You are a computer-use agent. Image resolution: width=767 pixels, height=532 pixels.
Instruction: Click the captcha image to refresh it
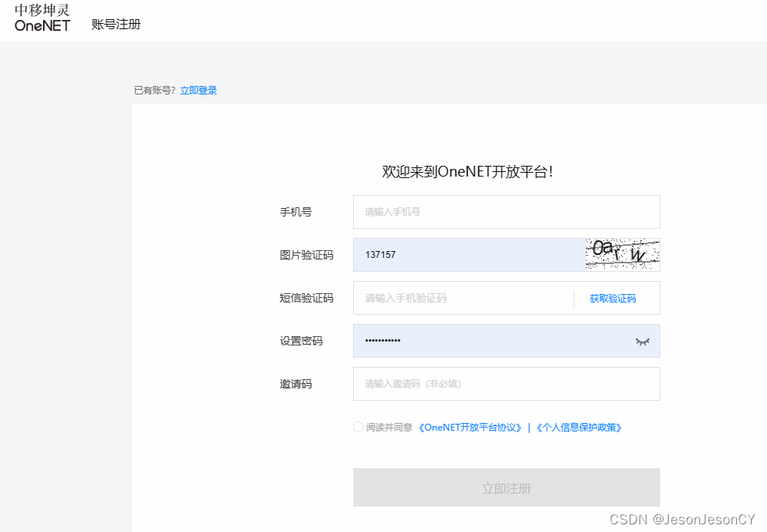coord(622,253)
